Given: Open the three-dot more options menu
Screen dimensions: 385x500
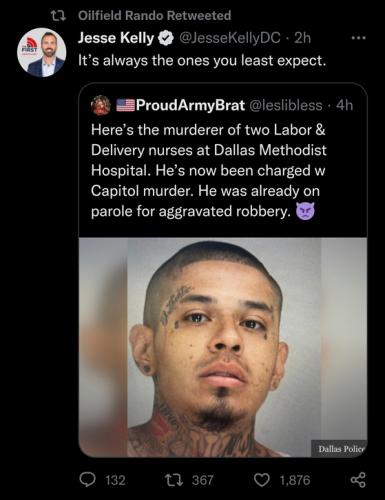Looking at the screenshot, I should 359,38.
